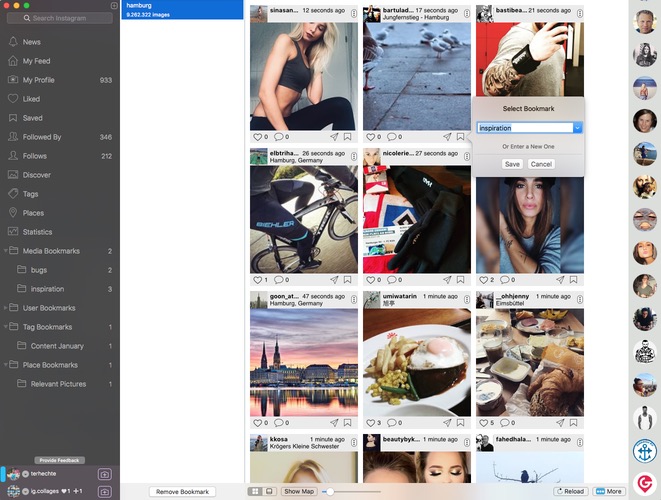Open the More menu button
Screen dimensions: 661x500
(x=609, y=492)
